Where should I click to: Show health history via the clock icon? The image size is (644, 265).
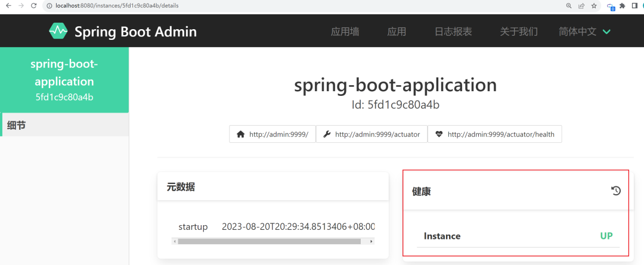click(x=616, y=191)
